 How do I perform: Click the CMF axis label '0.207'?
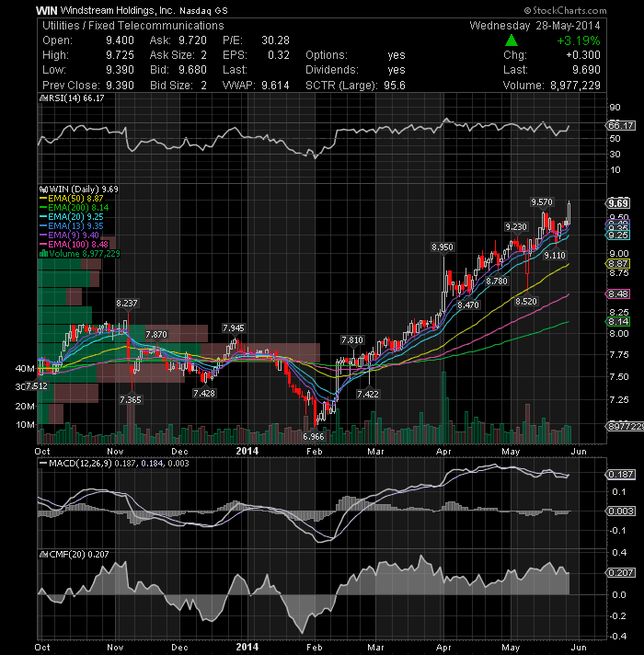[x=620, y=573]
